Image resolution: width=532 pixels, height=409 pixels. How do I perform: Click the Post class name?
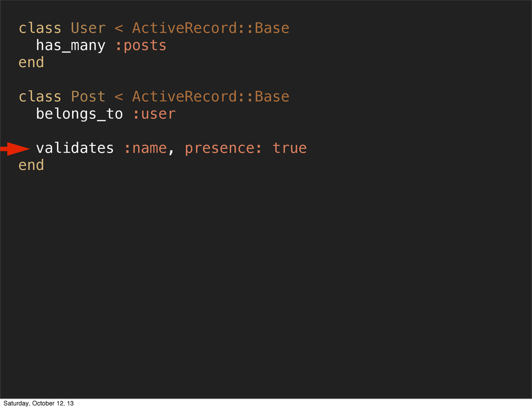pos(88,97)
